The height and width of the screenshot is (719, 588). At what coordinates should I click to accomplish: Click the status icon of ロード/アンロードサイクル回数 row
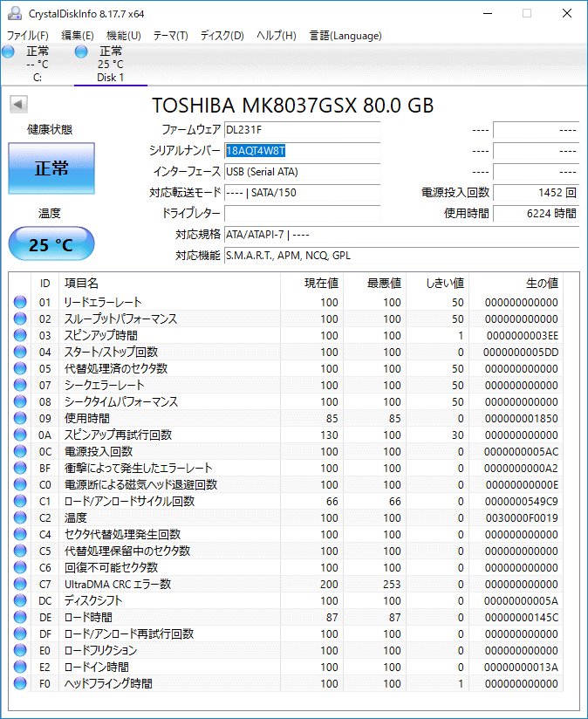[20, 501]
